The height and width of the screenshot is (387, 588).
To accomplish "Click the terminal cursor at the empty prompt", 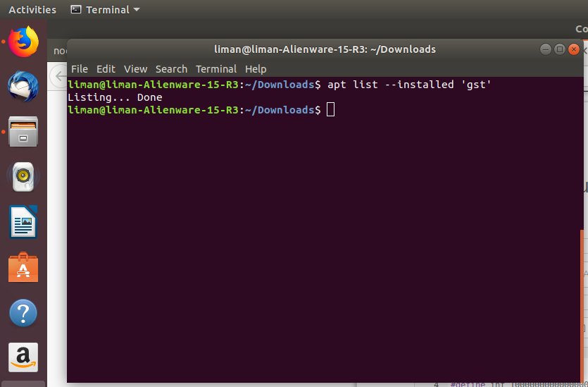I will coord(330,109).
